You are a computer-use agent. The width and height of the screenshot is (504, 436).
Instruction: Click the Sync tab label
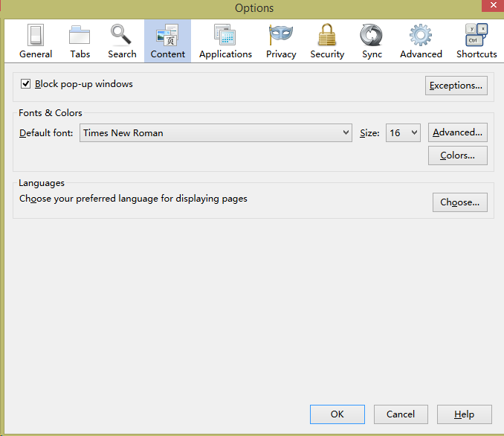[x=372, y=54]
